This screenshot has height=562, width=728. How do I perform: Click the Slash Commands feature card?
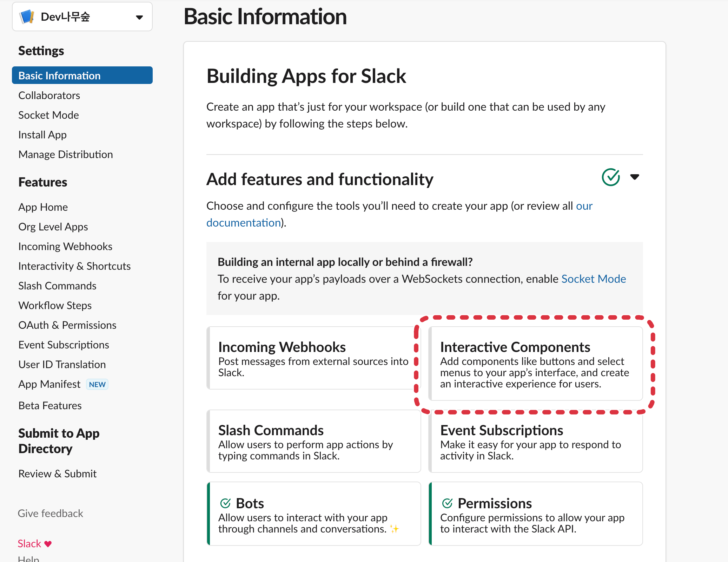tap(313, 441)
